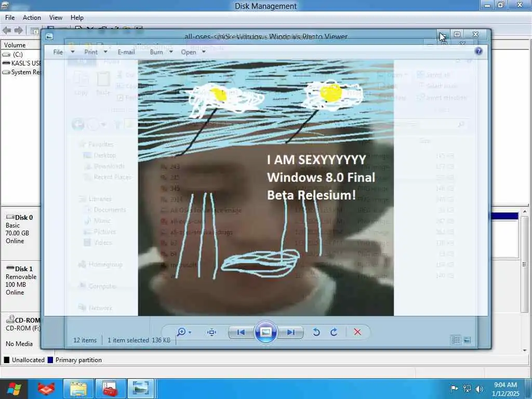Viewport: 532px width, 399px height.
Task: Switch to Photo Viewer taskbar button
Action: click(x=141, y=389)
